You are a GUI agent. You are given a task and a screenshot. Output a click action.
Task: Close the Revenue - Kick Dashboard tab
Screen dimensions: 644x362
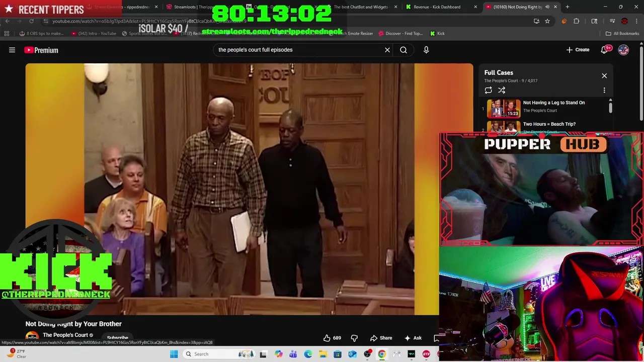pos(475,7)
